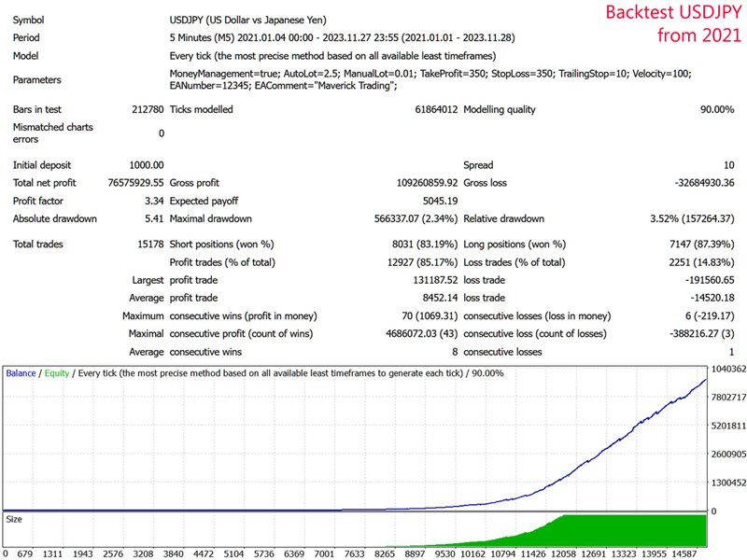
Task: Click the Profit factor value 3.34
Action: 154,201
